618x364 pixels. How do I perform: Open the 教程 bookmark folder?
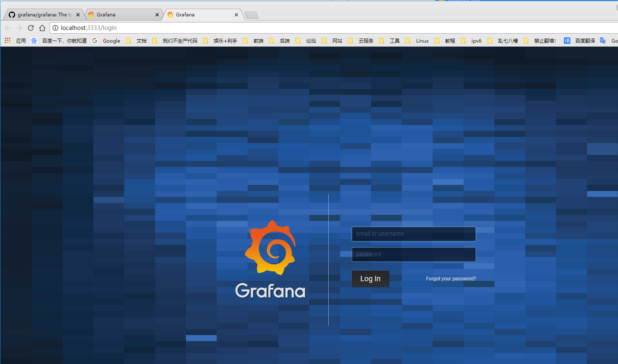445,41
